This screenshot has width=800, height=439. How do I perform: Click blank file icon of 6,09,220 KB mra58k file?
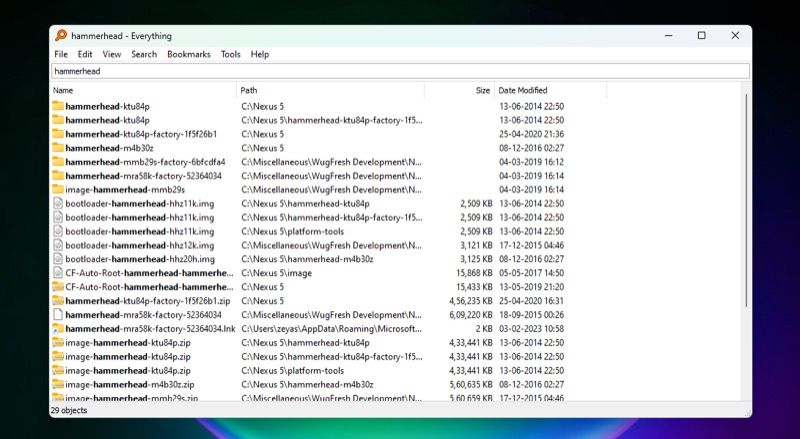pyautogui.click(x=58, y=314)
